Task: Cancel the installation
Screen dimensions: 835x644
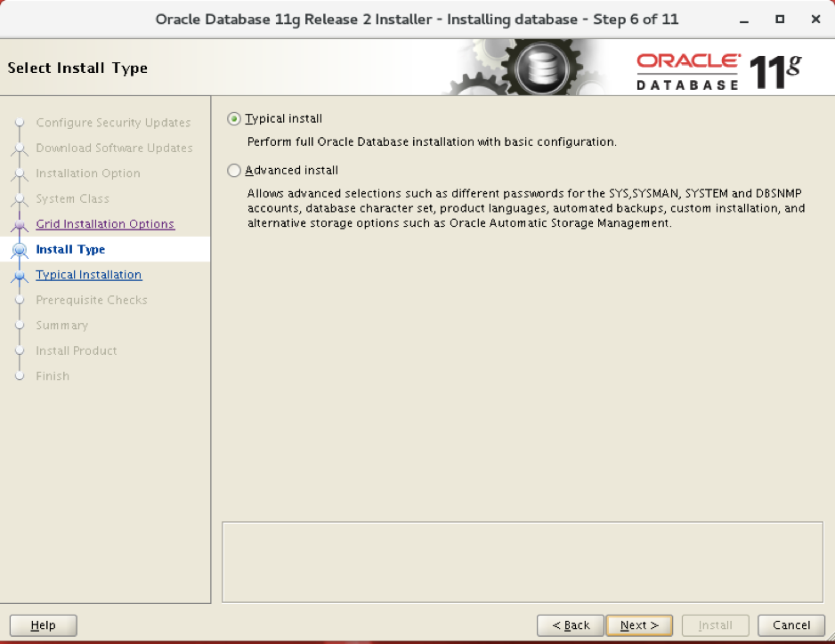Action: [x=790, y=625]
